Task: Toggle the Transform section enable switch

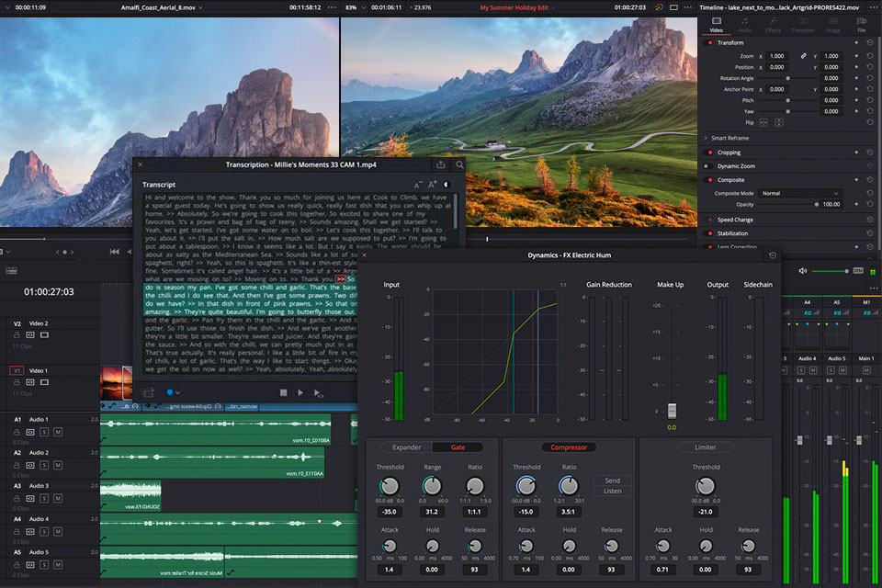Action: [x=710, y=43]
